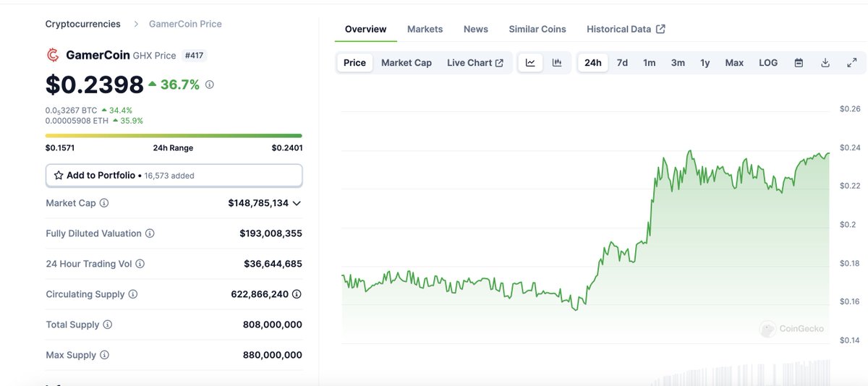Click Add to Portfolio button
The image size is (868, 386).
click(x=174, y=175)
